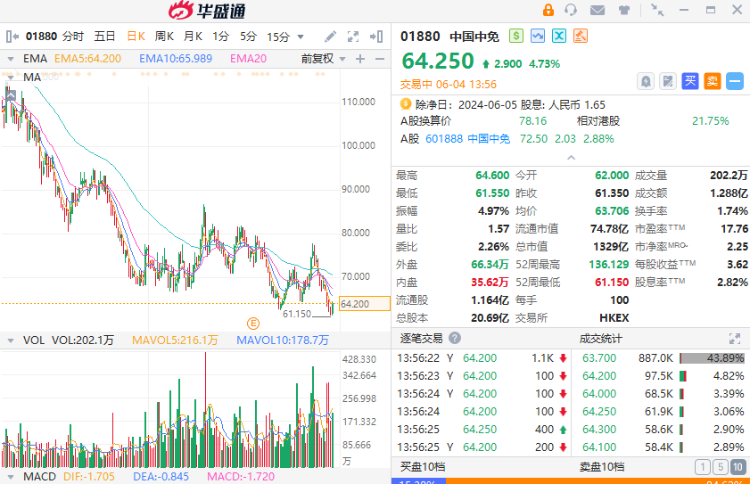The width and height of the screenshot is (750, 484).
Task: Switch to 分时 chart tab
Action: pyautogui.click(x=73, y=36)
